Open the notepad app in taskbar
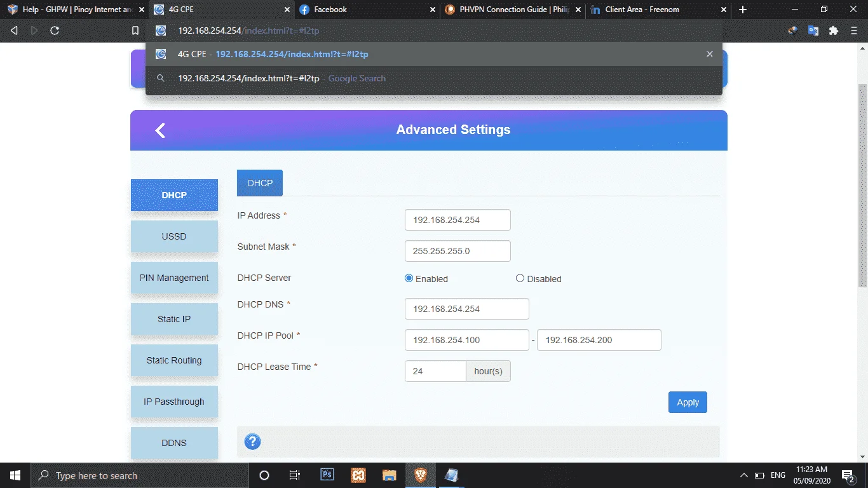Screen dimensions: 868x488 pyautogui.click(x=452, y=475)
